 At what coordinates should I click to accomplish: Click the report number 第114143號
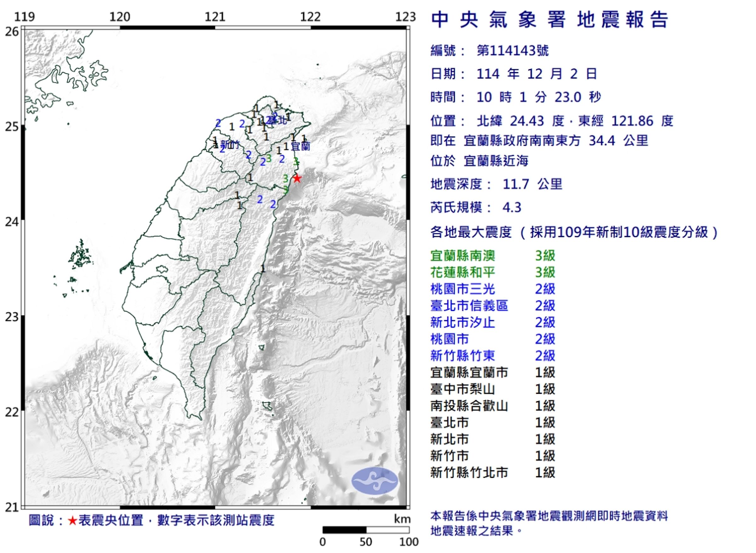tap(513, 51)
